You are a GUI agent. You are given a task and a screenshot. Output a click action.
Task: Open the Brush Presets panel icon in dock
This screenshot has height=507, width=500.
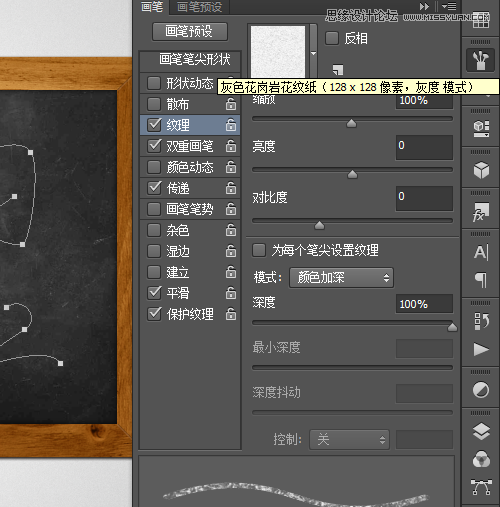pos(480,60)
